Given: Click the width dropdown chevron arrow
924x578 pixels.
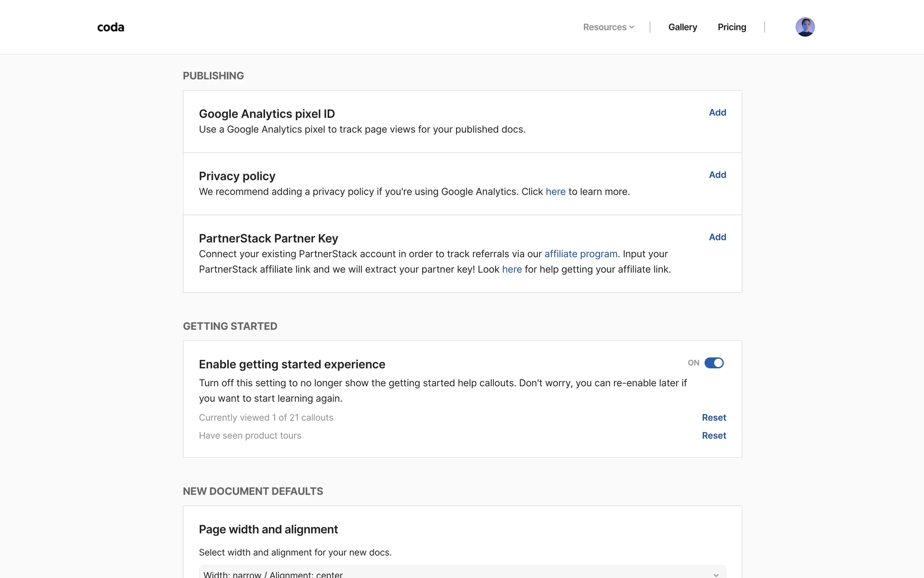Looking at the screenshot, I should (716, 574).
